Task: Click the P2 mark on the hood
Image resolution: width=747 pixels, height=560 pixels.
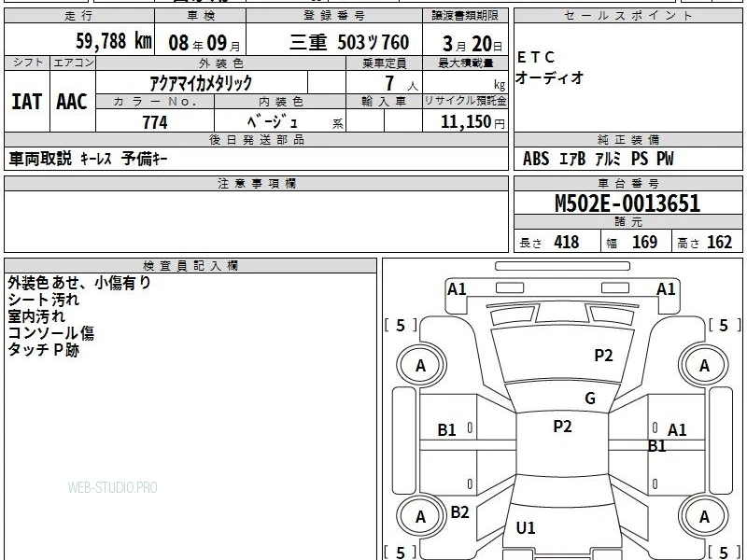Action: (603, 355)
